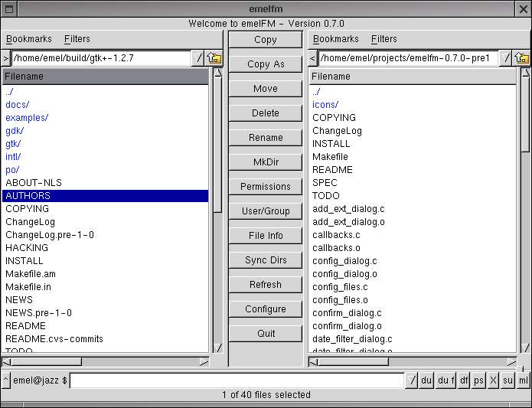Click the right panel vertical scrollbar thumb
This screenshot has height=408, width=532.
point(525,115)
